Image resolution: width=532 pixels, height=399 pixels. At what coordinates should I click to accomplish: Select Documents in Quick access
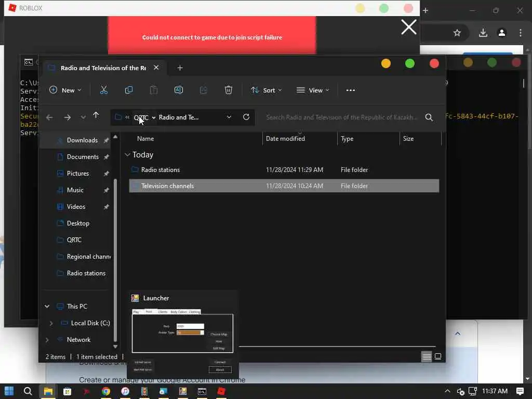83,157
